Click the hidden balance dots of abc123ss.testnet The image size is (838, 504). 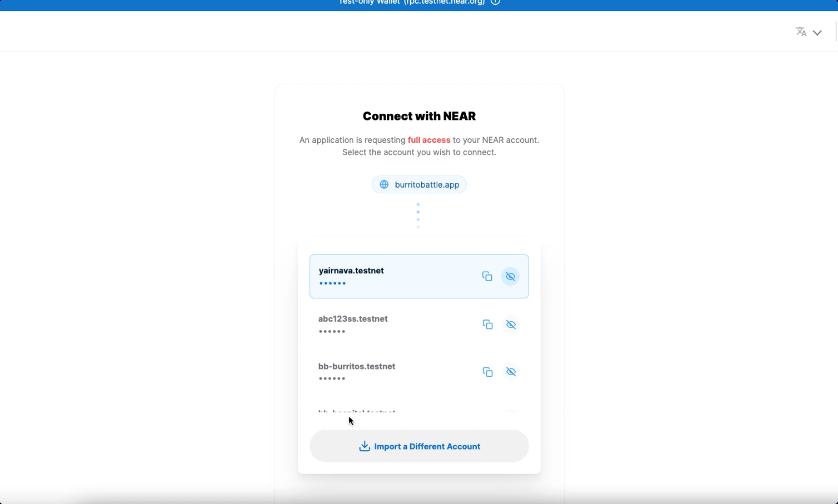pyautogui.click(x=332, y=331)
